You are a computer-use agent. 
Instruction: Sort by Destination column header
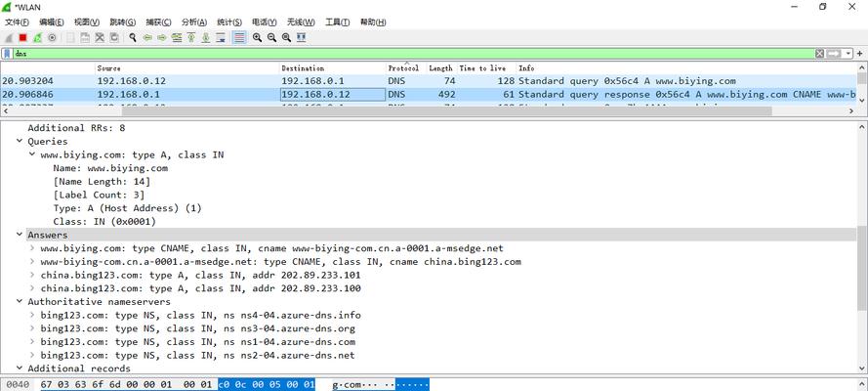333,68
